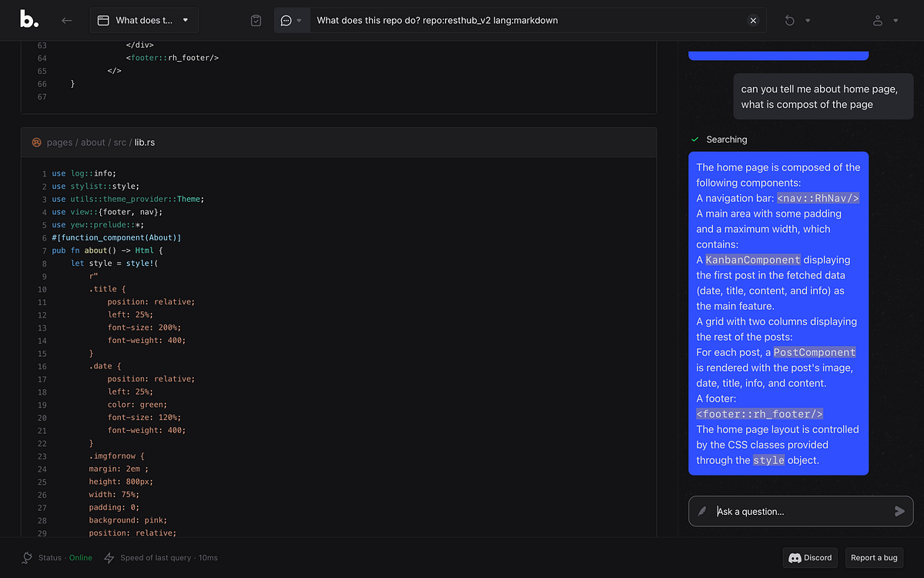
Task: Click the b. logo in the top-left corner
Action: 29,19
